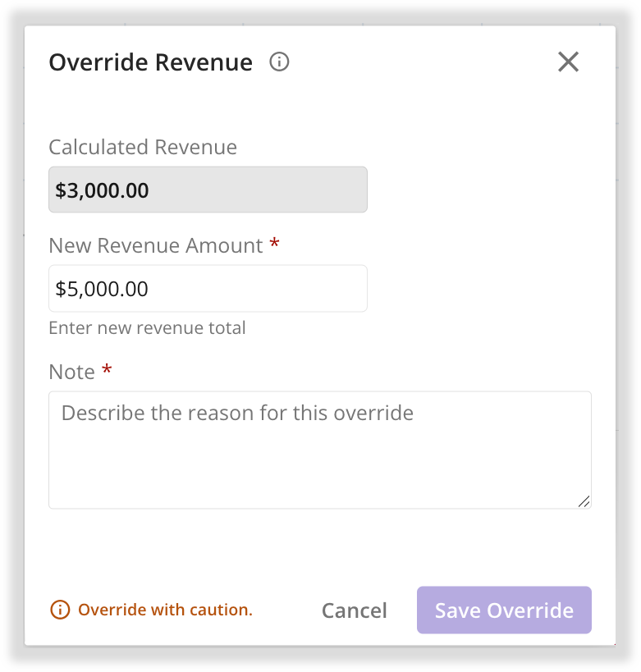Click the Note textarea to start typing
Viewport: 641px width, 672px height.
pyautogui.click(x=320, y=450)
